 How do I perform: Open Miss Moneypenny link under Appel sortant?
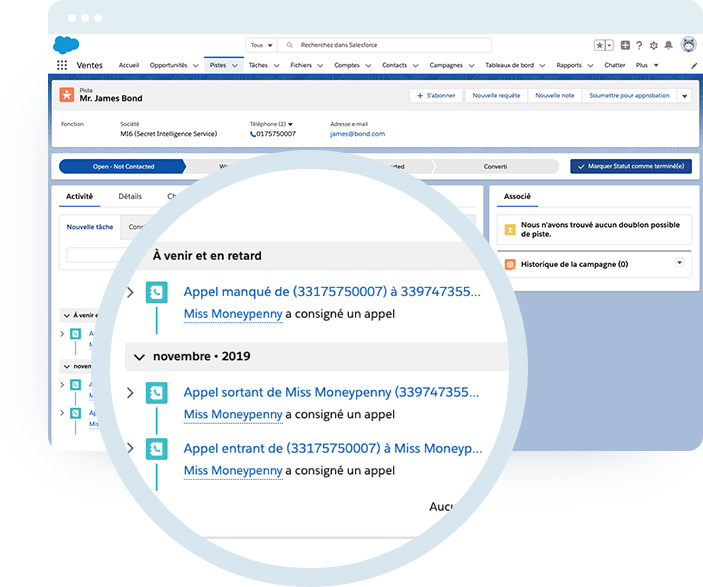point(233,414)
